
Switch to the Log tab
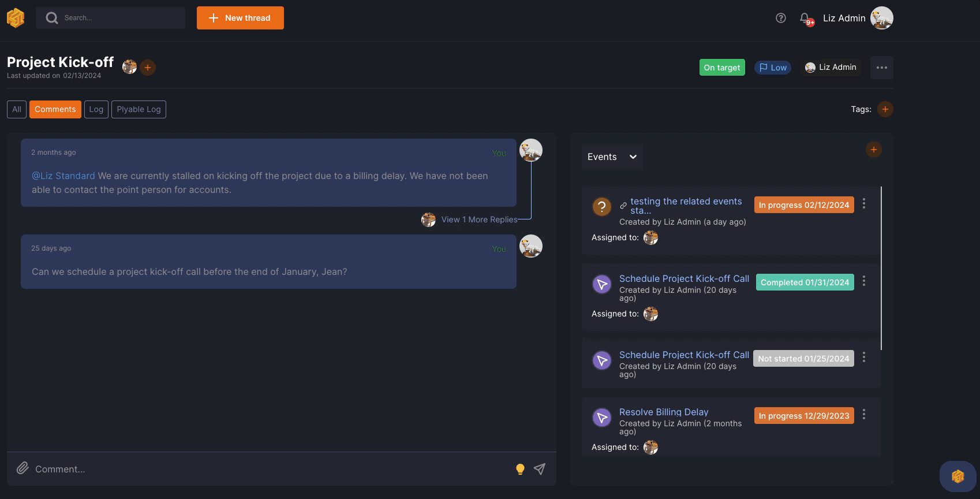tap(96, 109)
